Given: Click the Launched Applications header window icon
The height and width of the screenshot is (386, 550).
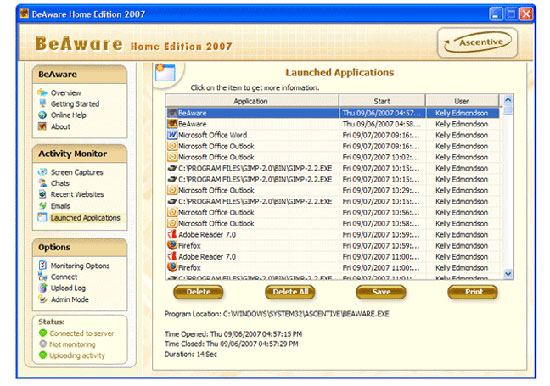Looking at the screenshot, I should pos(165,72).
